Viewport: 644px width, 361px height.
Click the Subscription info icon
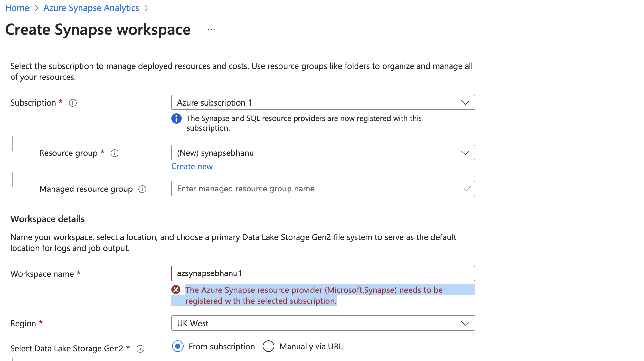[73, 103]
